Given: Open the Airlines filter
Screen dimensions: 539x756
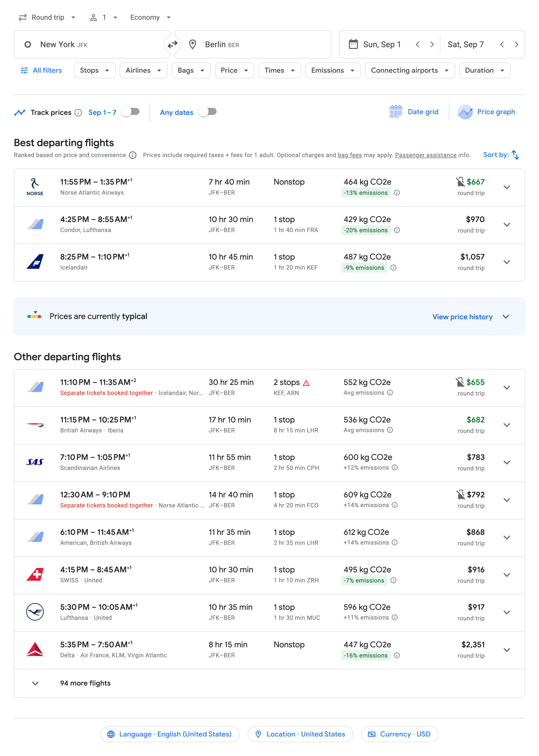Looking at the screenshot, I should coord(143,70).
